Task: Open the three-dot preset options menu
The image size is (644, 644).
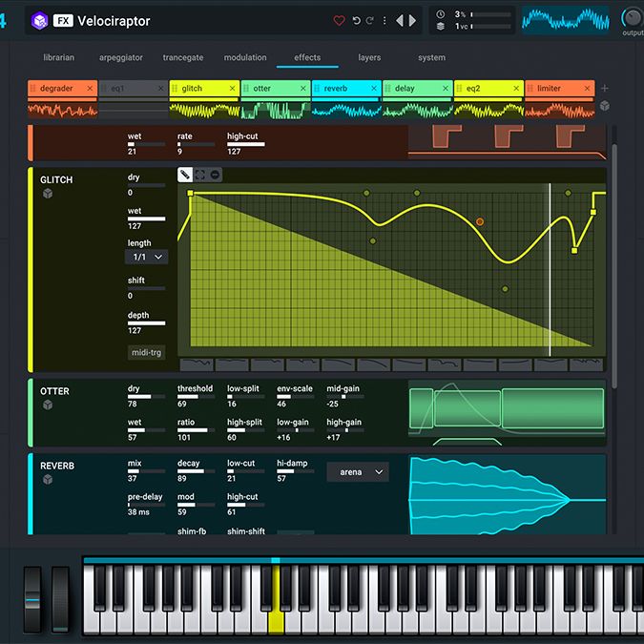Action: (x=384, y=21)
